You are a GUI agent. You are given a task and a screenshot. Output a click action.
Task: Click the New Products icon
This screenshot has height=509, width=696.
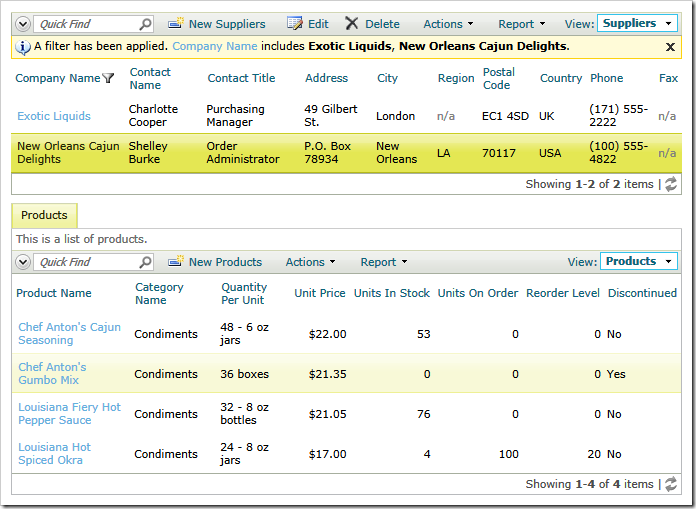[176, 261]
